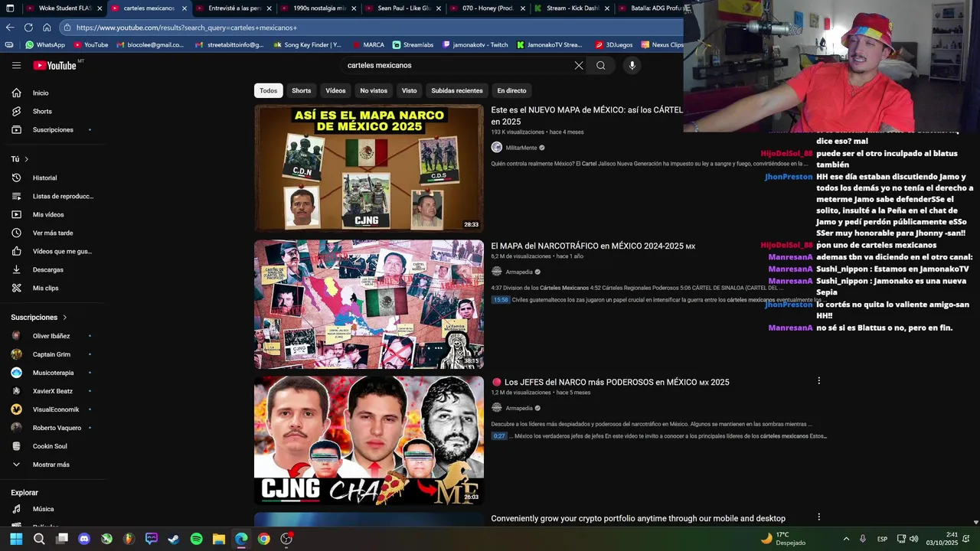Screen dimensions: 980x551
Task: Jump to the 15:58 chapter timestamp
Action: pos(500,300)
